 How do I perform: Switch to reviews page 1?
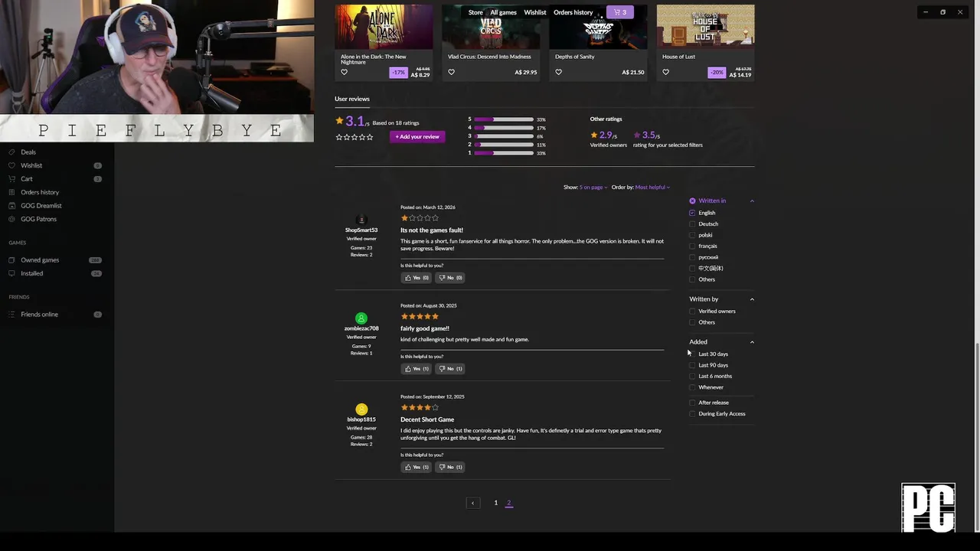coord(495,503)
